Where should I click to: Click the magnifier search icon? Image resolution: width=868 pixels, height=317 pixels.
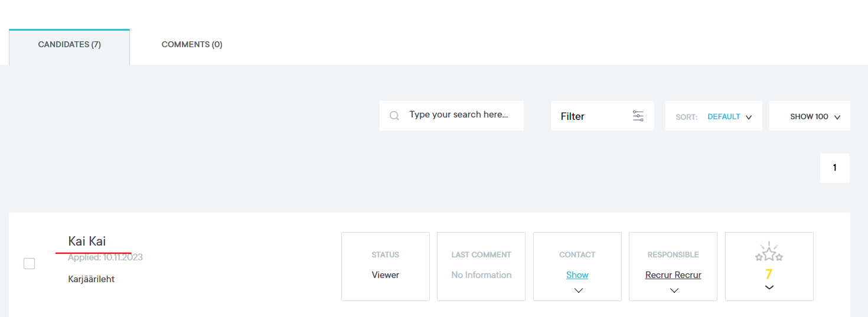pyautogui.click(x=394, y=116)
